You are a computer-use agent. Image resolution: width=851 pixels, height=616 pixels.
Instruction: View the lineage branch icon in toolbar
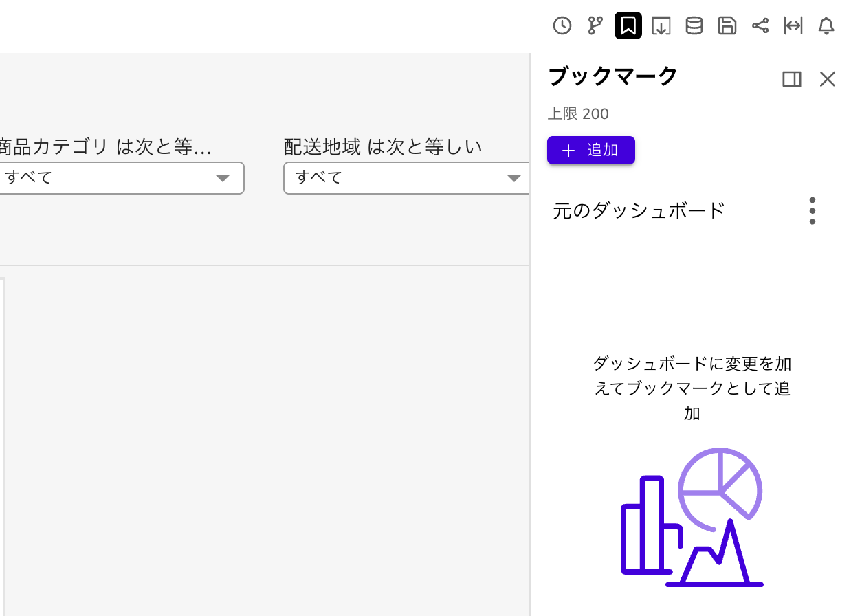click(595, 25)
